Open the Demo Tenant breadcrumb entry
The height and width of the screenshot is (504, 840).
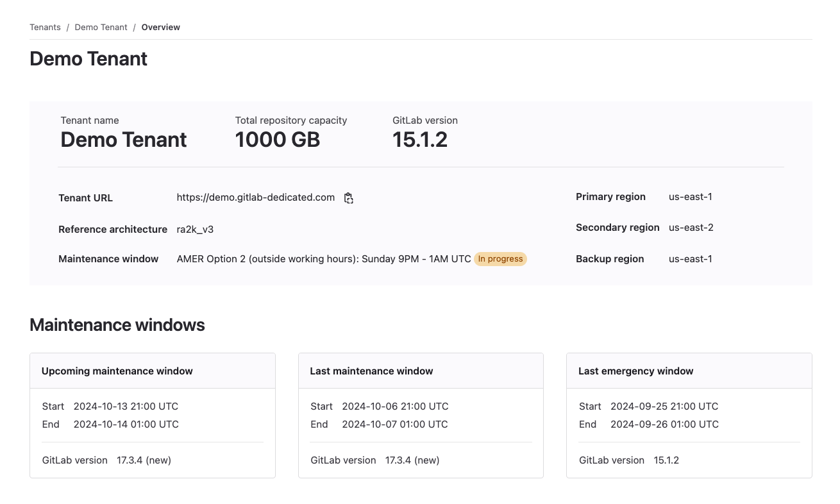(101, 27)
